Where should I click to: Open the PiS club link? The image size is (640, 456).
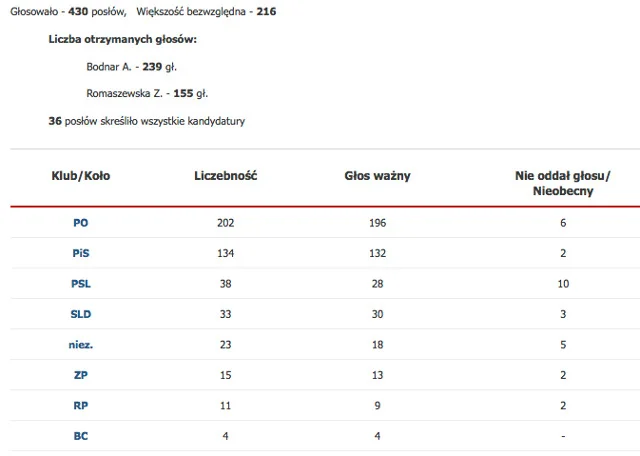pos(80,253)
